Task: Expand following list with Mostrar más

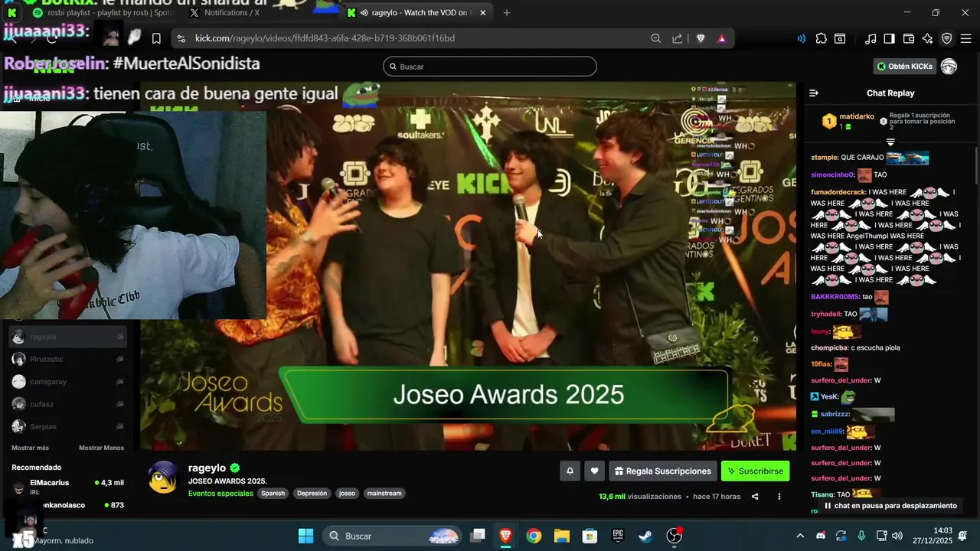Action: [30, 448]
